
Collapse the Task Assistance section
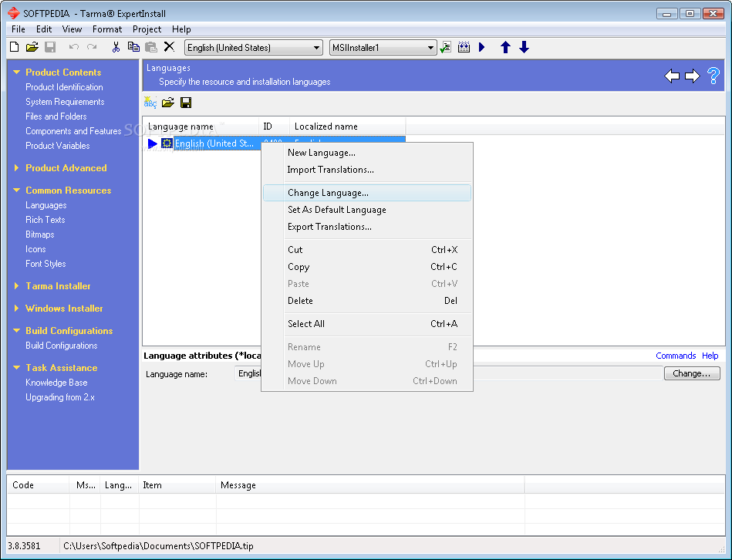pyautogui.click(x=17, y=368)
